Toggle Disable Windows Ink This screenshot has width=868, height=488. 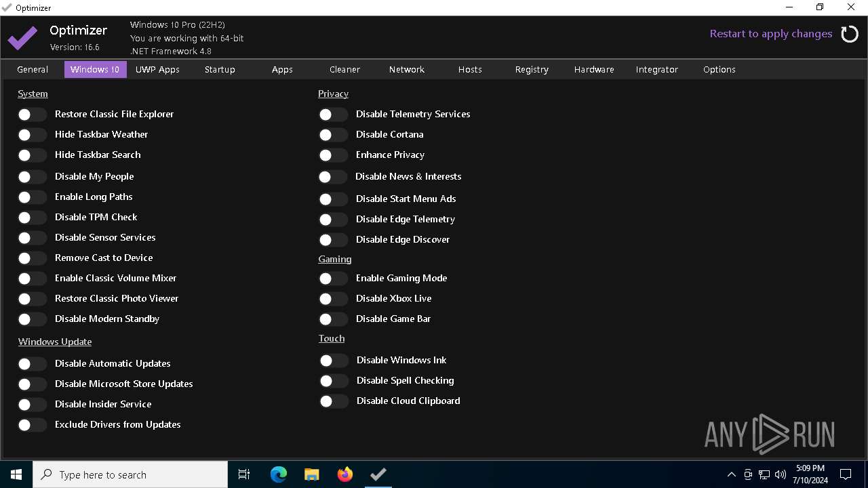point(334,361)
